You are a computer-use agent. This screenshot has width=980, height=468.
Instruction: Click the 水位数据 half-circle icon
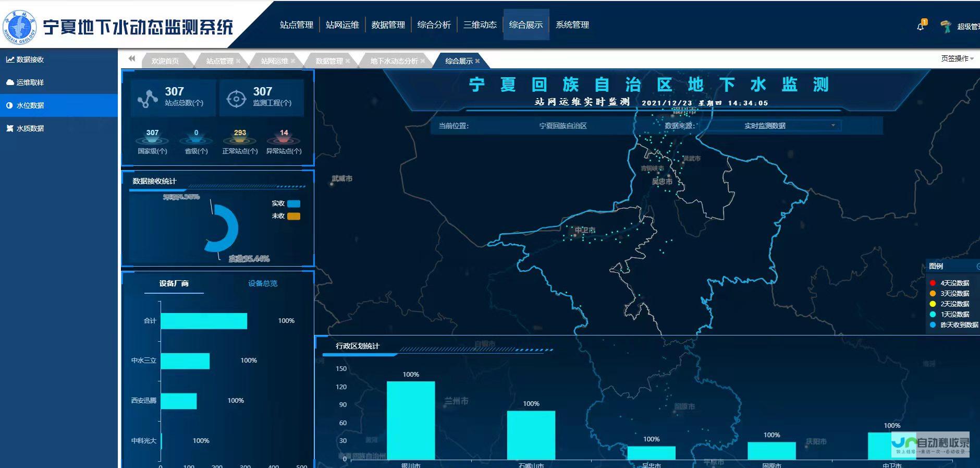pyautogui.click(x=9, y=105)
